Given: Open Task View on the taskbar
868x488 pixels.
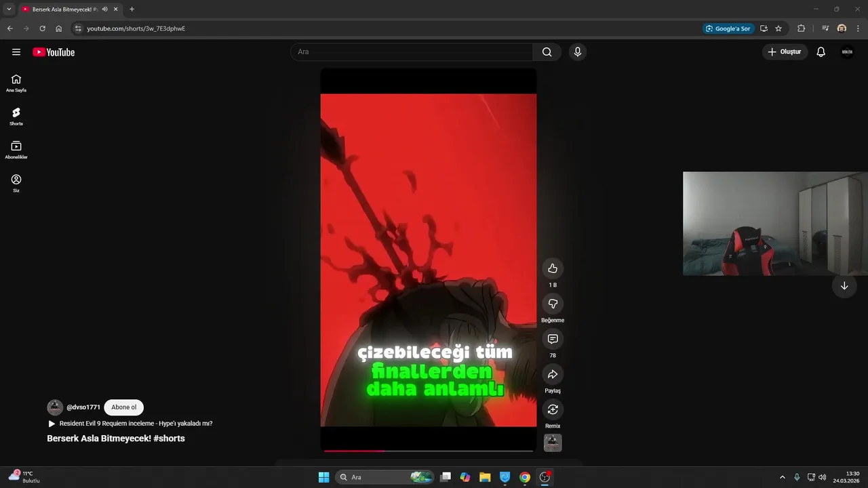Looking at the screenshot, I should (446, 477).
